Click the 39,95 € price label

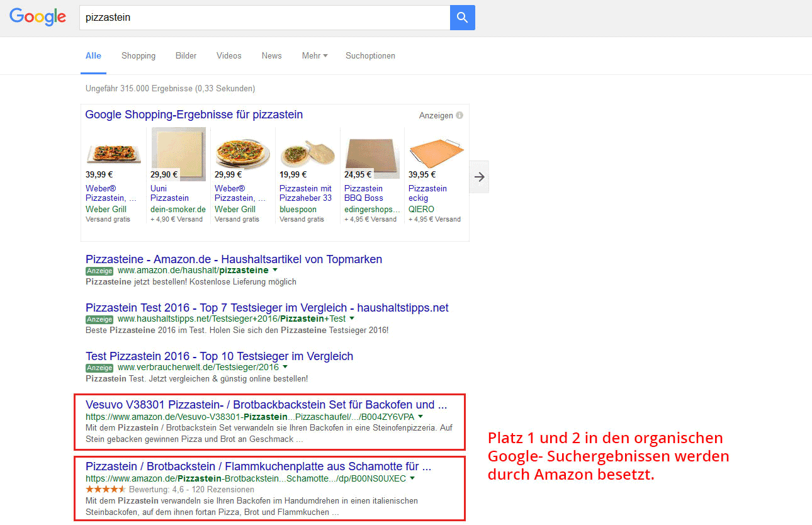point(422,174)
